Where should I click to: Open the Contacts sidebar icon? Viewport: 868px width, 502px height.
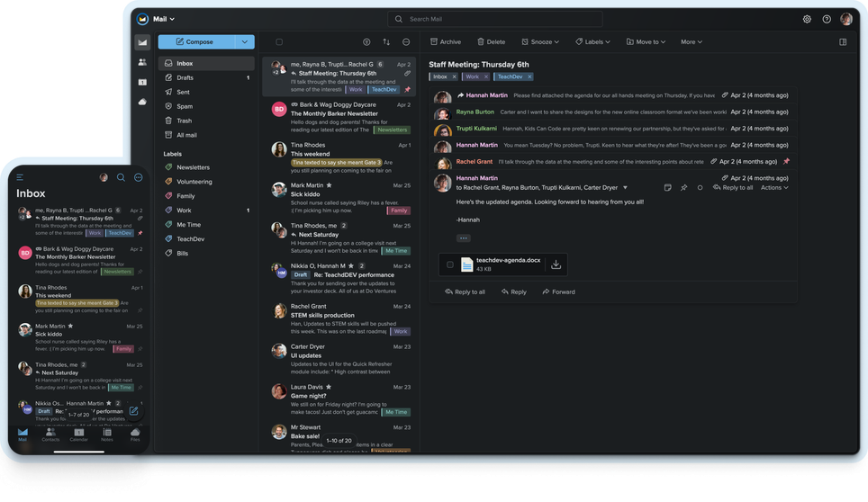[x=142, y=62]
